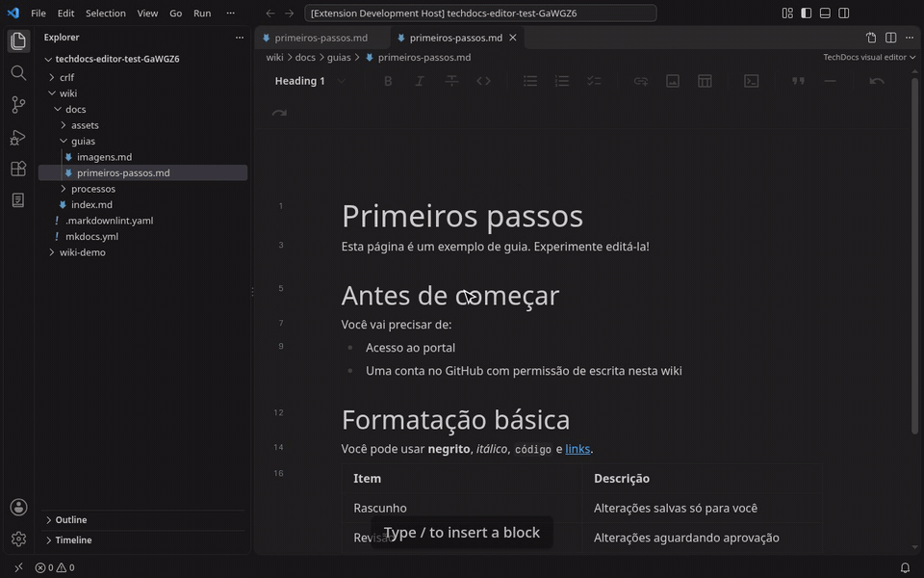Switch to the inactive primeiros-passos.md tab

point(321,38)
